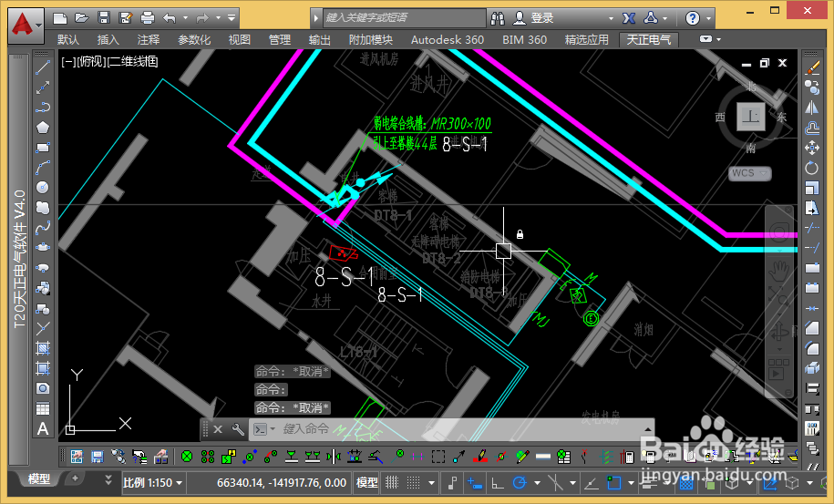Select the Erase tool in right toolbar

point(811,67)
